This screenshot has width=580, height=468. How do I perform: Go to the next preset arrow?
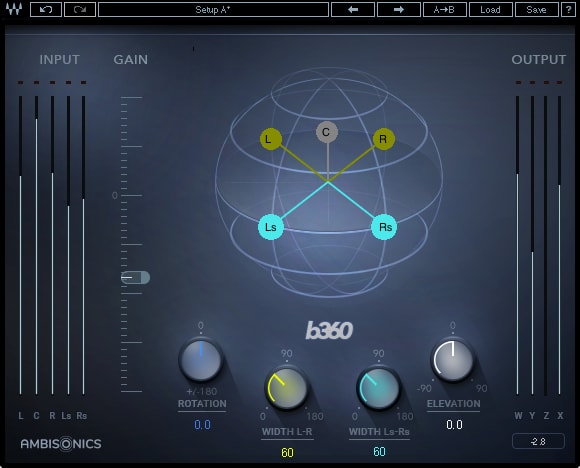pyautogui.click(x=399, y=10)
